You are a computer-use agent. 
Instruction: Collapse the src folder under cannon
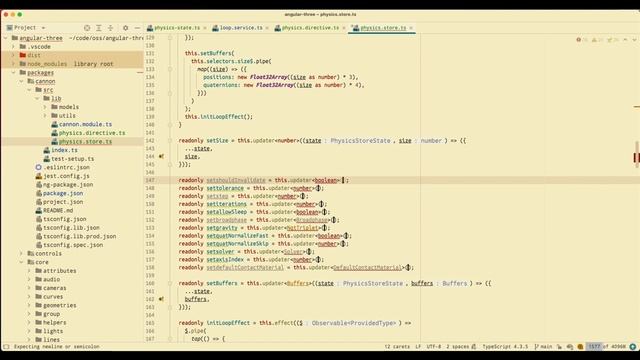[29, 90]
